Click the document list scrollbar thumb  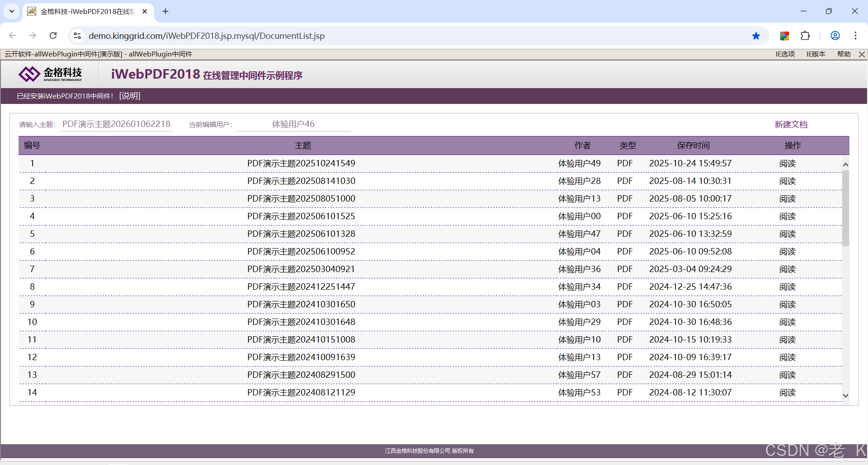click(x=845, y=208)
